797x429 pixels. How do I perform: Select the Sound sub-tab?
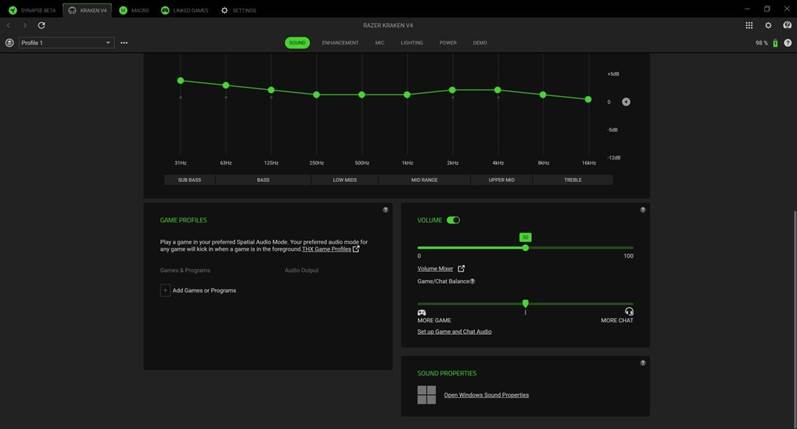tap(297, 43)
